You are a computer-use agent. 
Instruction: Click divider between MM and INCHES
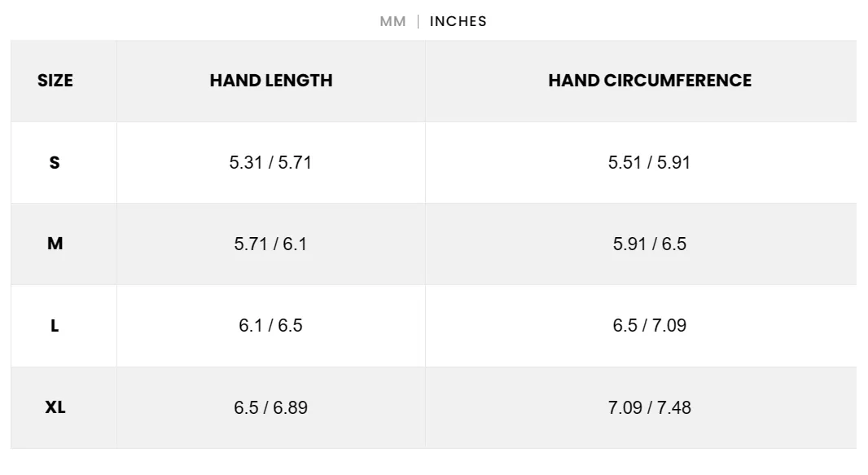(418, 21)
